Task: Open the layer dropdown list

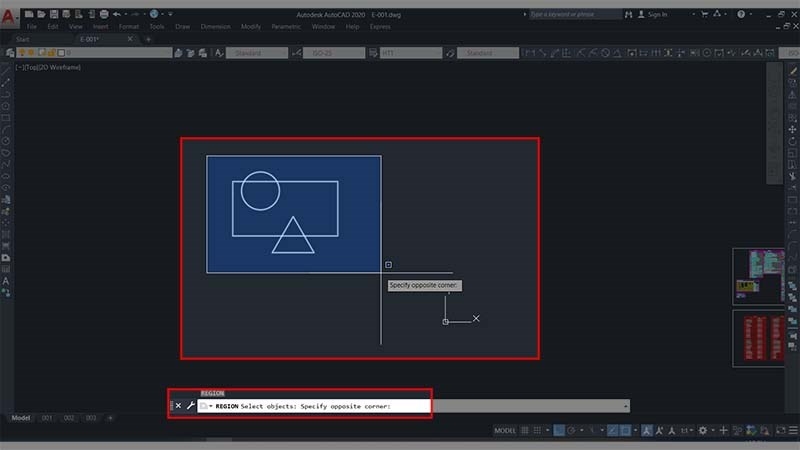Action: coord(94,53)
